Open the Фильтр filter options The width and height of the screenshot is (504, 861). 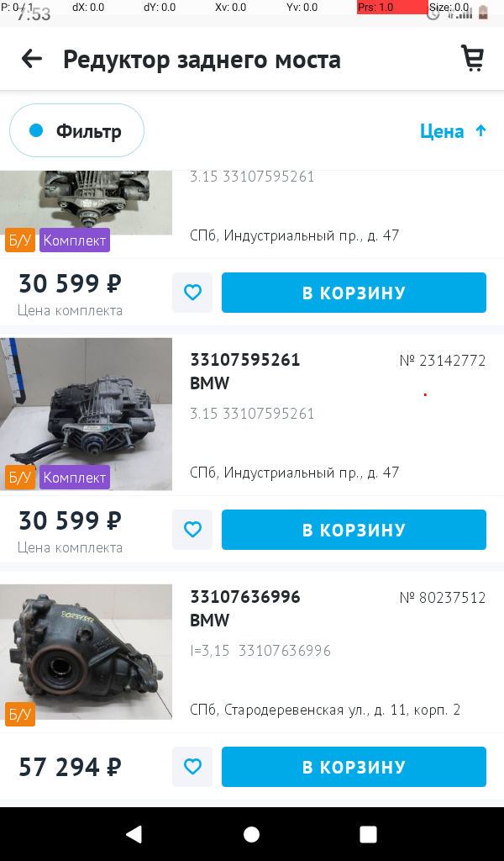click(76, 130)
